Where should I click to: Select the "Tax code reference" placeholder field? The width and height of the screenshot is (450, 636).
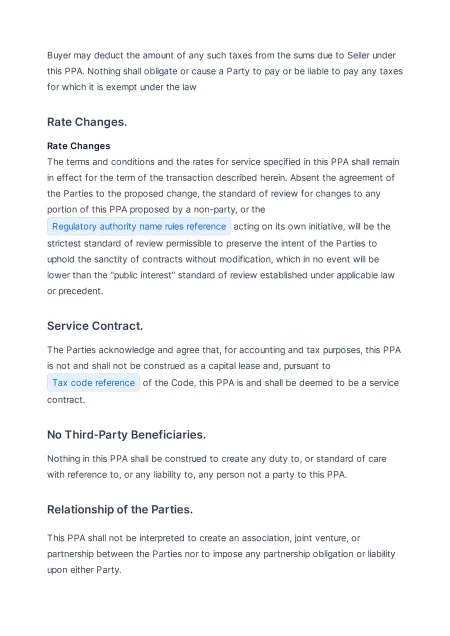click(93, 382)
